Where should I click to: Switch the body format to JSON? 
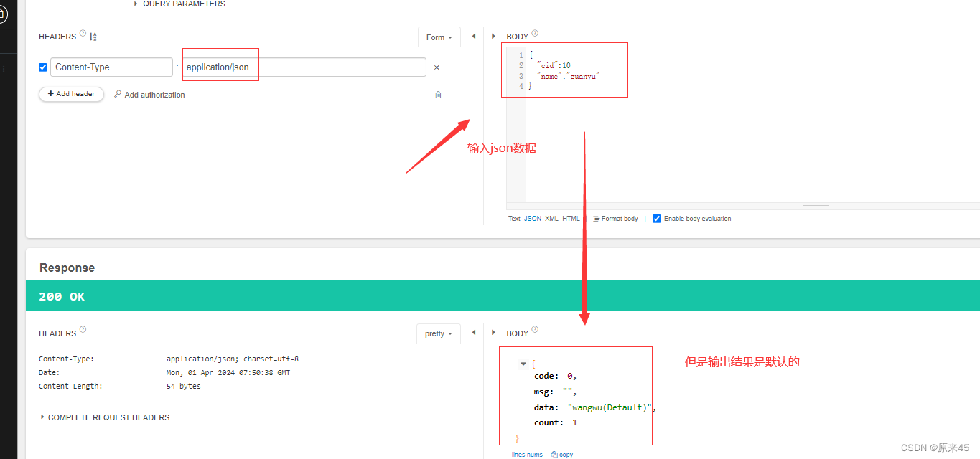(533, 219)
